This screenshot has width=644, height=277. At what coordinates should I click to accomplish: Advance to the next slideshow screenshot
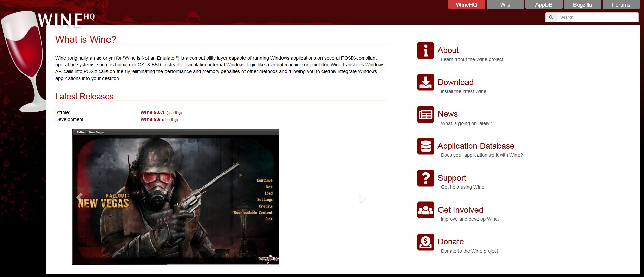pos(362,198)
